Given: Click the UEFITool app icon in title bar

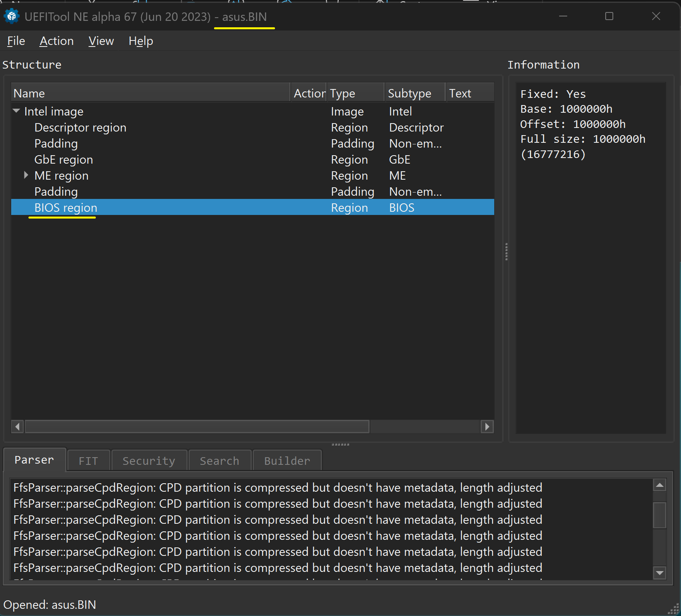Looking at the screenshot, I should pyautogui.click(x=12, y=16).
